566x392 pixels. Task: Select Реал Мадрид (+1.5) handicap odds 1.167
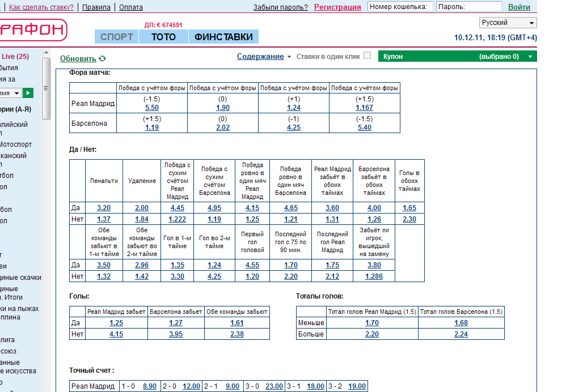point(365,108)
